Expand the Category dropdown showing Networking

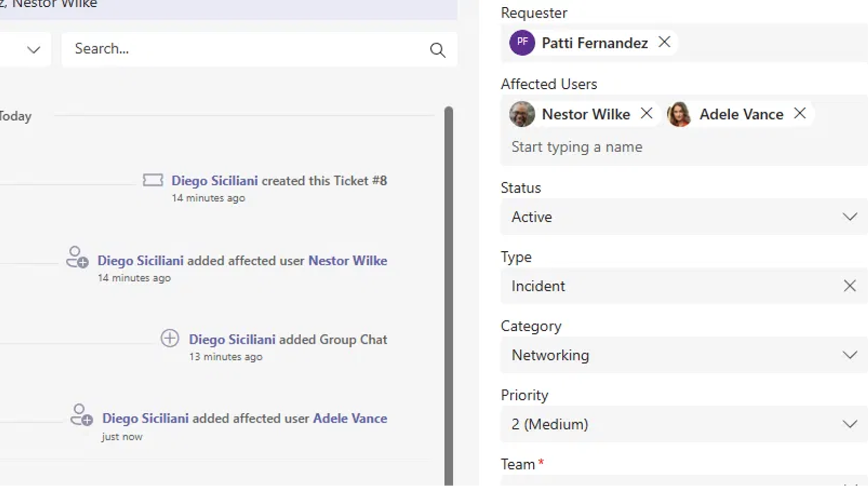[849, 355]
